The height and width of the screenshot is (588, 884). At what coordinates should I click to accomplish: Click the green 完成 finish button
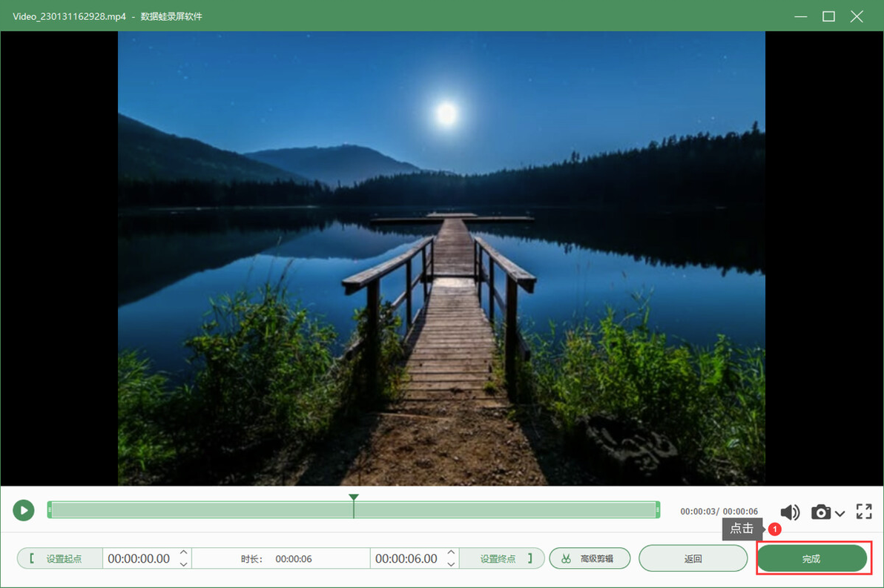(x=811, y=558)
